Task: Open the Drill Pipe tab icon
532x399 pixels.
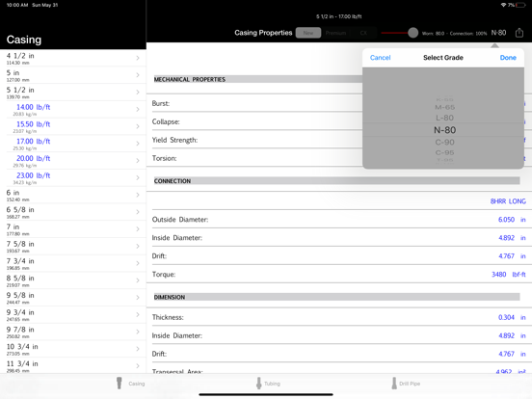Action: click(394, 383)
